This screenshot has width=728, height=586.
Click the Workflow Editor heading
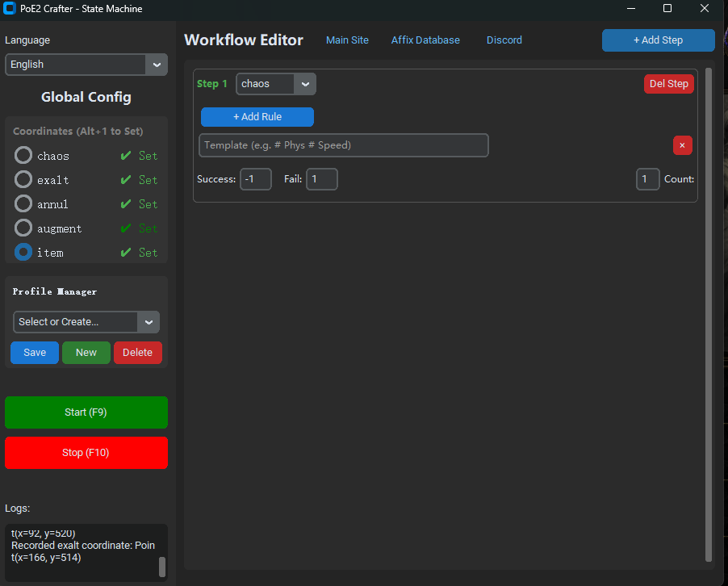244,40
